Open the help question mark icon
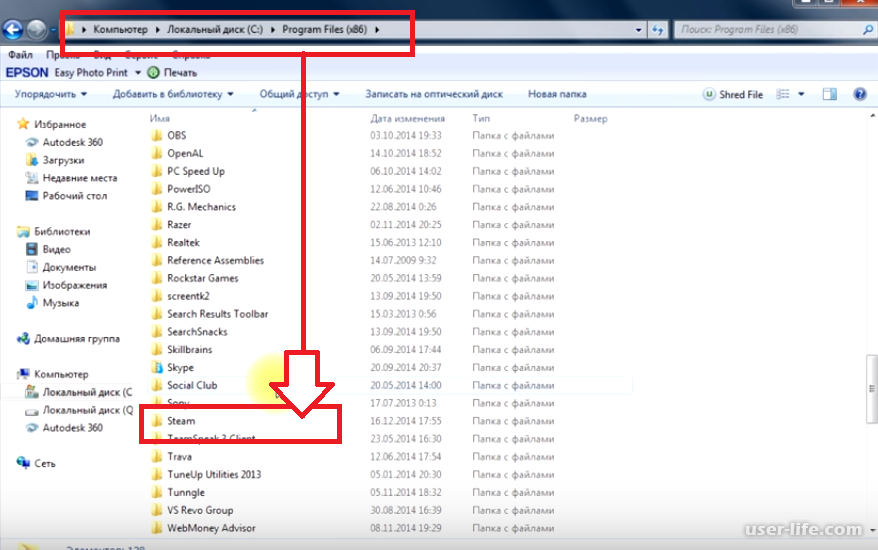Viewport: 878px width, 550px height. pyautogui.click(x=860, y=94)
